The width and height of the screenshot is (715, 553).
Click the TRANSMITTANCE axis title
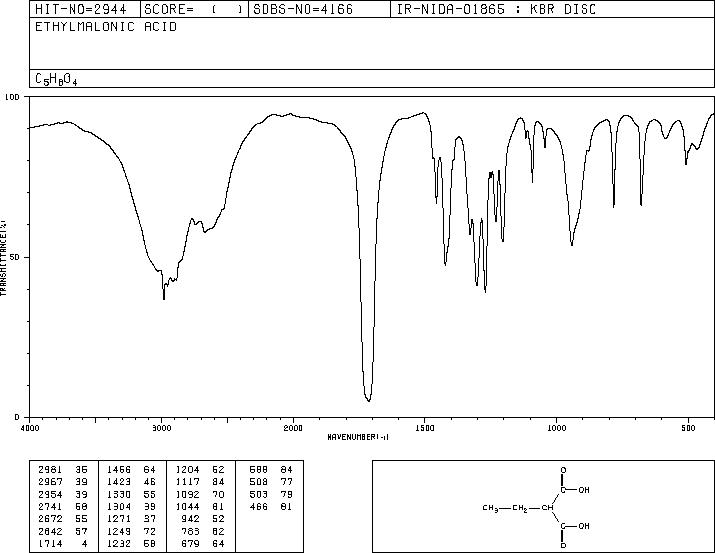pos(3,258)
